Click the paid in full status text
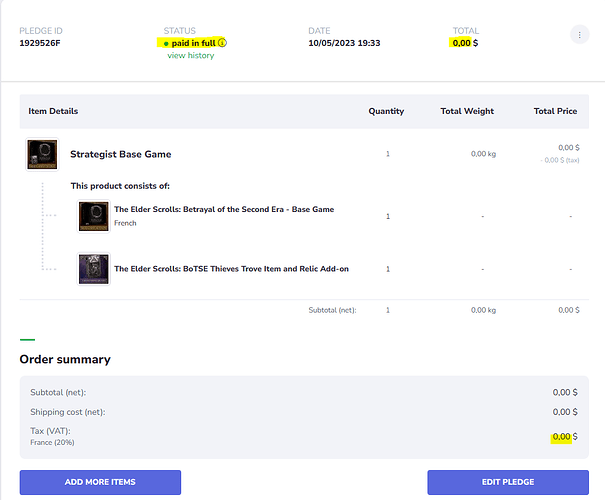This screenshot has width=605, height=500. [193, 43]
